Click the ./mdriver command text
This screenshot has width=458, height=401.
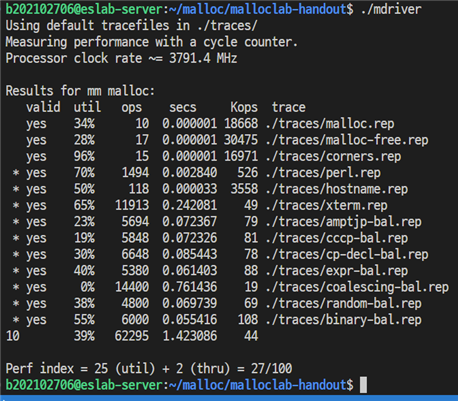click(x=391, y=9)
